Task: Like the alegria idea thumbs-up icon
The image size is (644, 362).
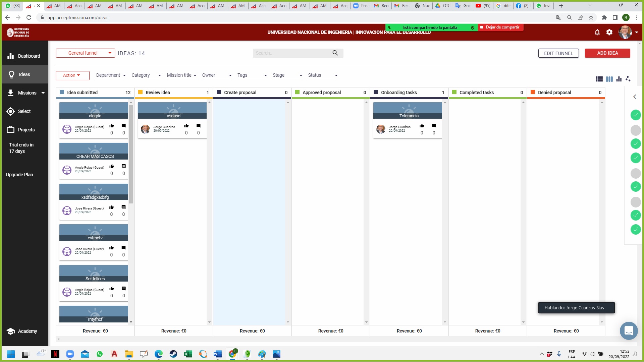Action: pos(112,126)
